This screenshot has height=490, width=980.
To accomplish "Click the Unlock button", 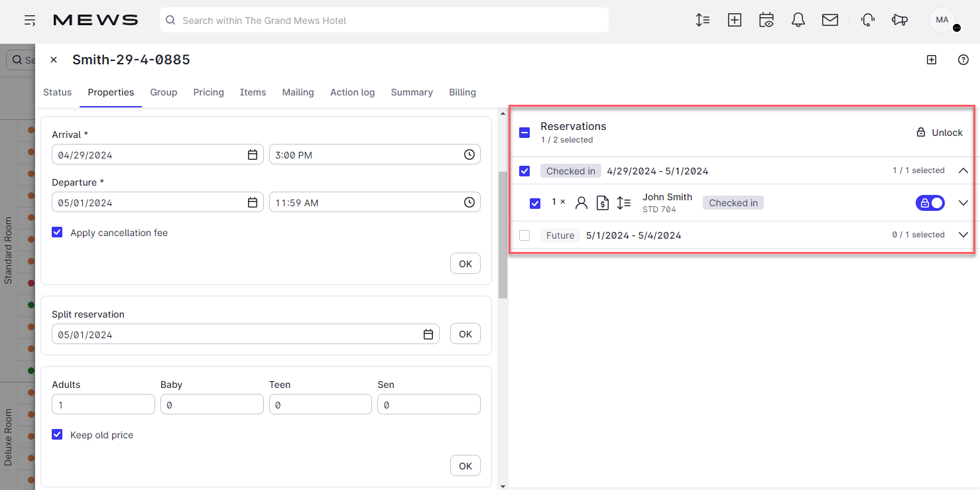I will [x=940, y=133].
